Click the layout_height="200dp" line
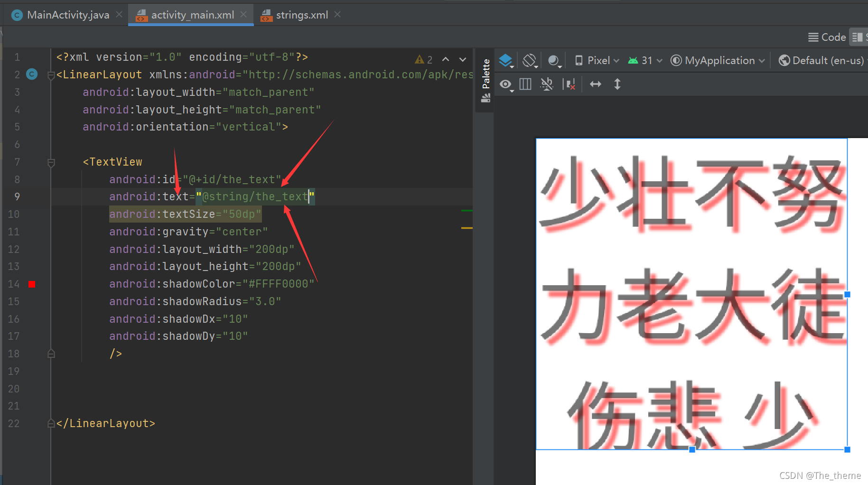Image resolution: width=868 pixels, height=485 pixels. click(x=205, y=266)
